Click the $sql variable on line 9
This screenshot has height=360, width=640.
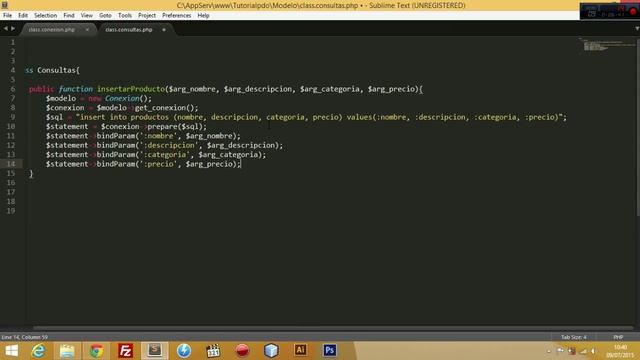click(54, 117)
